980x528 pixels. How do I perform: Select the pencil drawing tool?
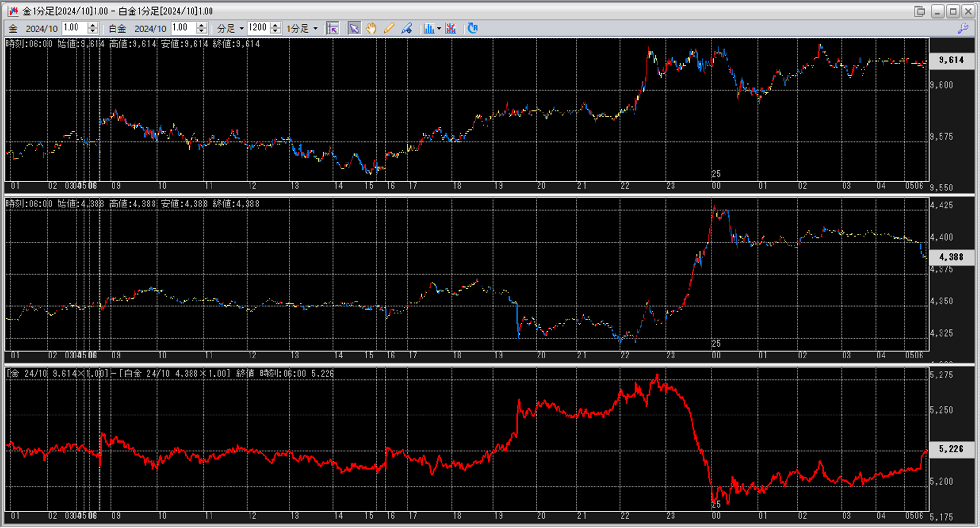(x=389, y=28)
